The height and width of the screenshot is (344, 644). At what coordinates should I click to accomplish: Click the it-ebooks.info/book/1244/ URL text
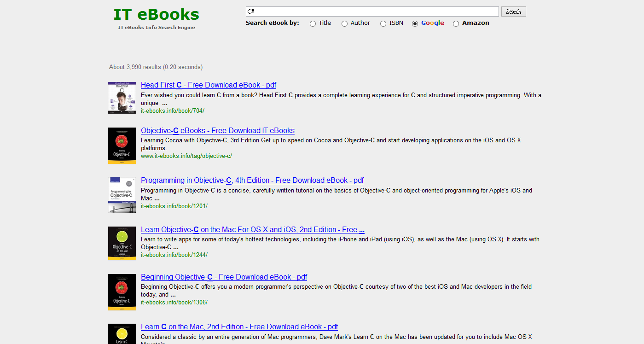pyautogui.click(x=174, y=255)
